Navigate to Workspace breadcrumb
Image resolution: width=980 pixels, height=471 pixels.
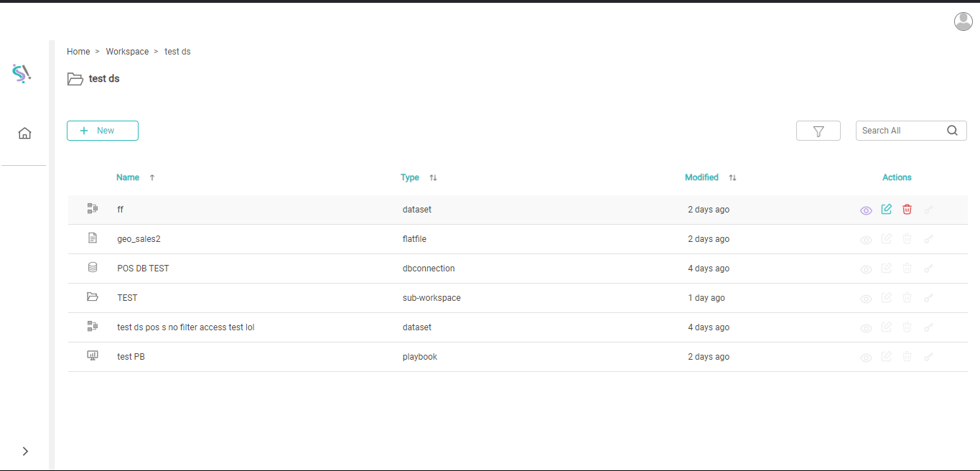point(127,52)
